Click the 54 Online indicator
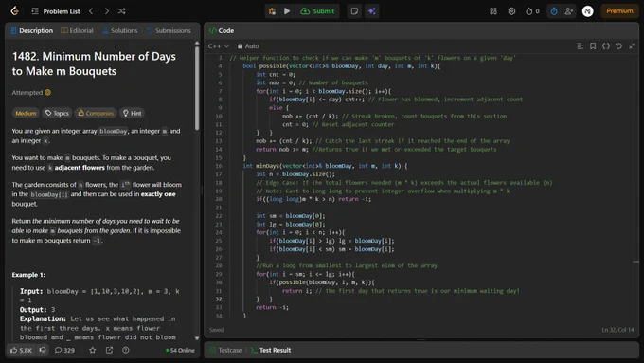The image size is (644, 363). pos(180,351)
